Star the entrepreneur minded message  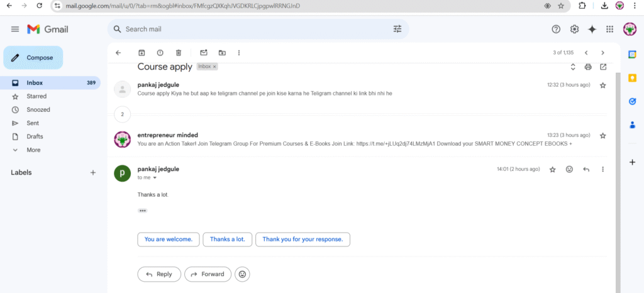602,135
